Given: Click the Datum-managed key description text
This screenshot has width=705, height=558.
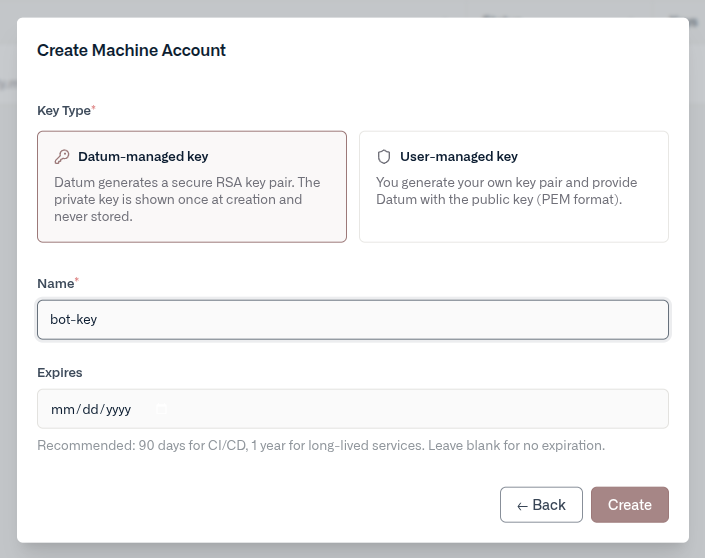Looking at the screenshot, I should (187, 199).
